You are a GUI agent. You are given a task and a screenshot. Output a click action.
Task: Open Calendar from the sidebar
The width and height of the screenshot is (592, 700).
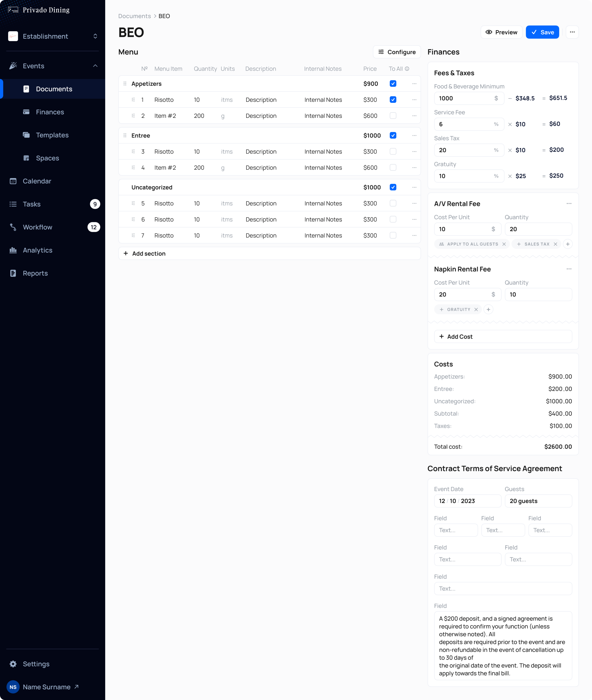37,181
